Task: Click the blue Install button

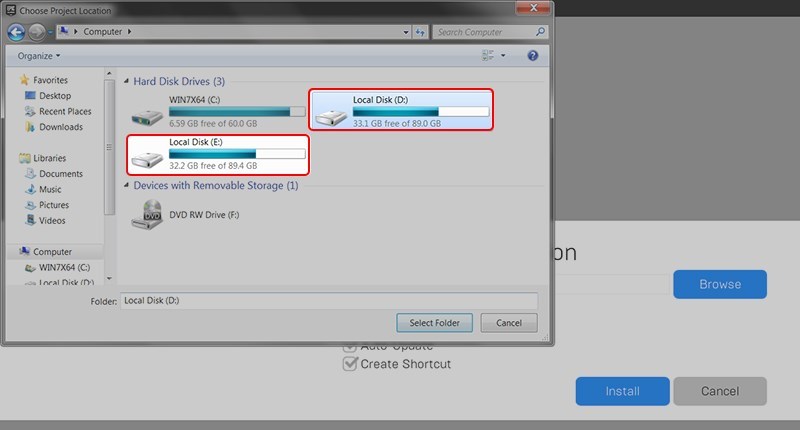Action: pyautogui.click(x=622, y=391)
